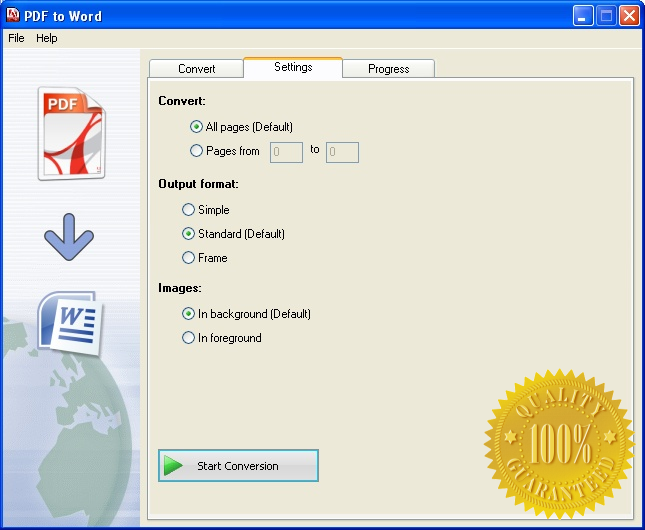
Task: Click the PDF document icon
Action: pyautogui.click(x=70, y=133)
